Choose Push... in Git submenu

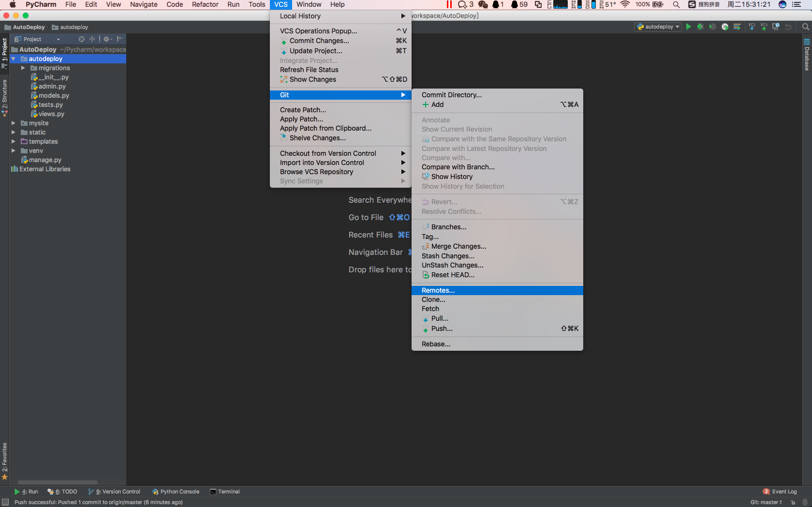pos(497,328)
